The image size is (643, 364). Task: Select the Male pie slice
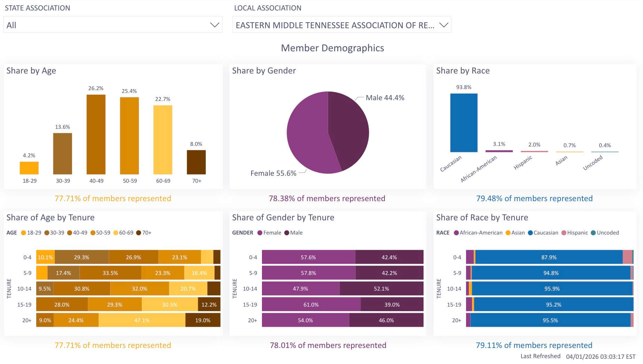click(348, 129)
